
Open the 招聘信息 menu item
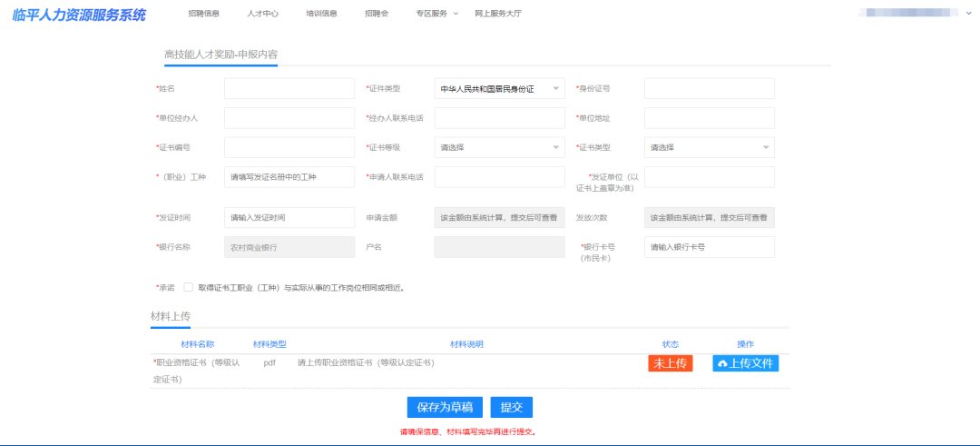(203, 14)
